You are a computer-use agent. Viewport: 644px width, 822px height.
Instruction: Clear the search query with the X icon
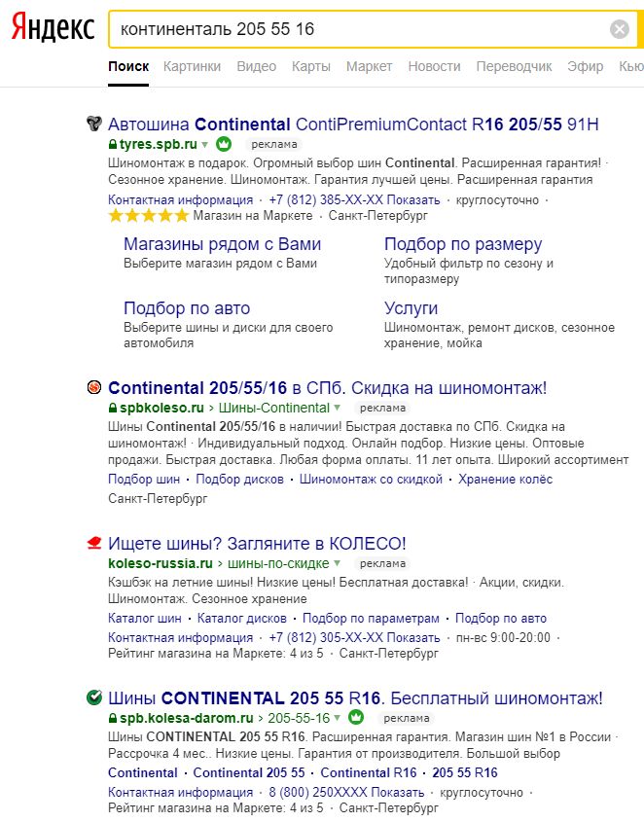coord(620,29)
